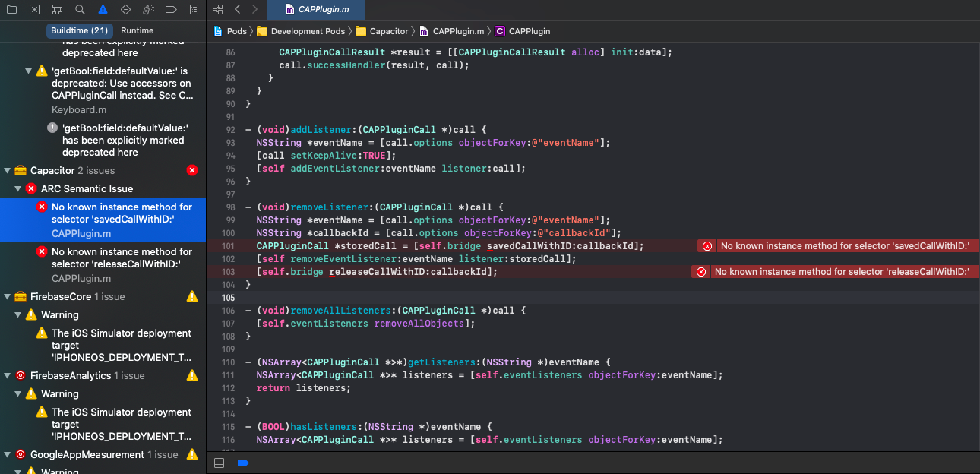980x474 pixels.
Task: Open the Test navigator diamond icon
Action: coord(126,10)
